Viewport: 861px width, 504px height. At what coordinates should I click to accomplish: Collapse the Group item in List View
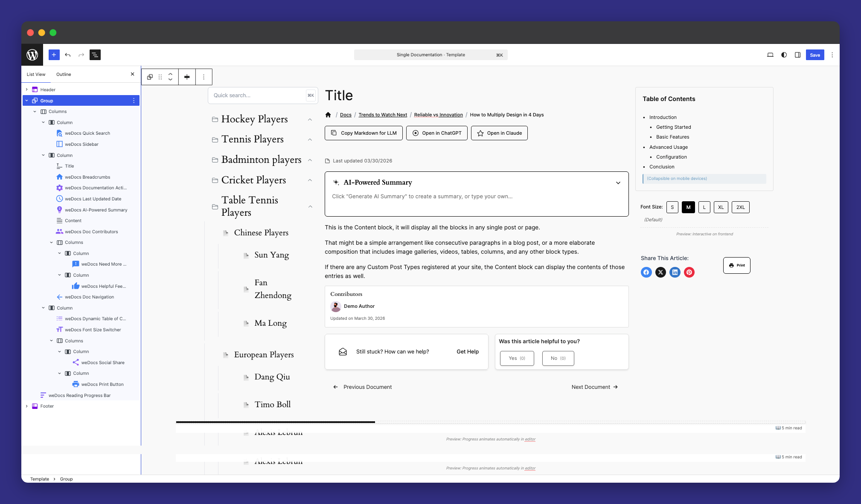click(27, 101)
